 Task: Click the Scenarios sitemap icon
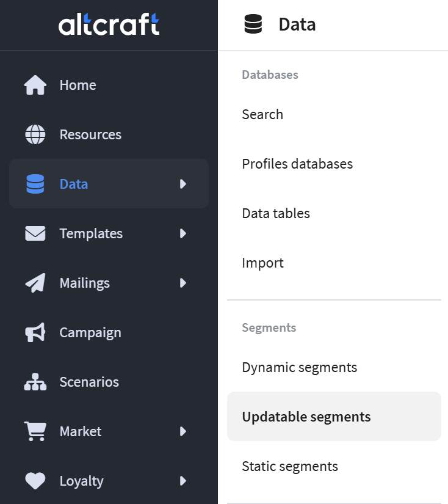point(35,382)
